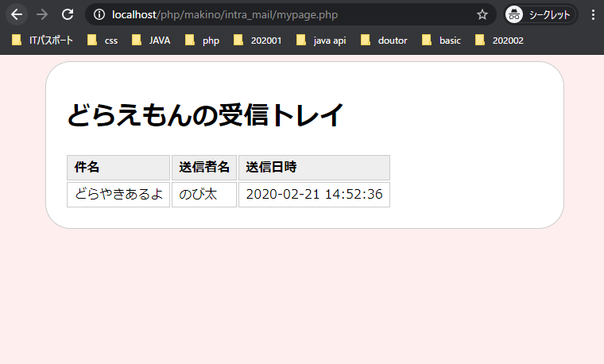Open the ITパスポート bookmark folder
604x364 pixels.
click(42, 41)
